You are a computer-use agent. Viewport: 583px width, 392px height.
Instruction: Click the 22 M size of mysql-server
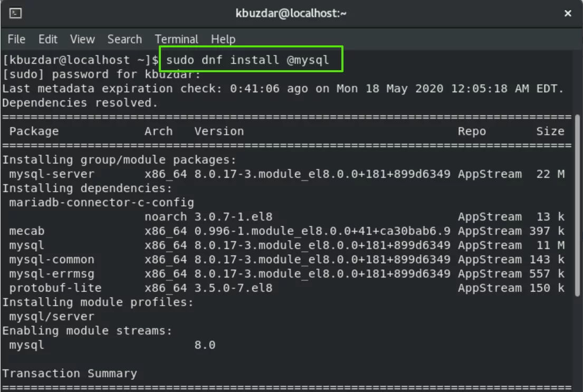pyautogui.click(x=550, y=174)
